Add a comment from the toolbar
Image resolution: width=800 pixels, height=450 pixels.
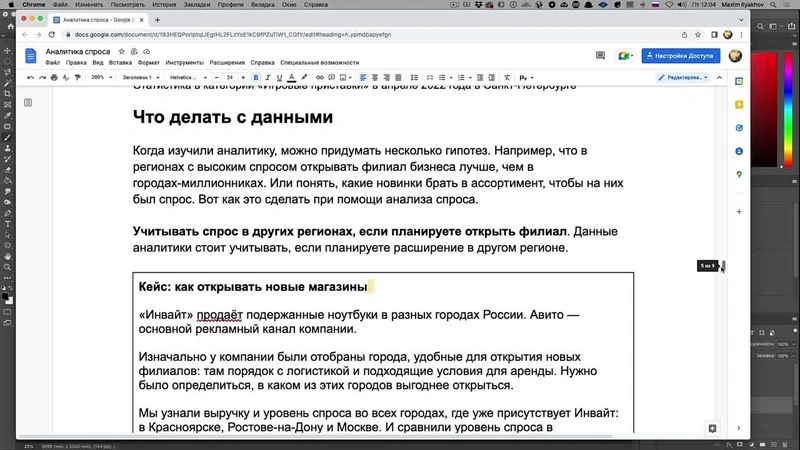(332, 78)
